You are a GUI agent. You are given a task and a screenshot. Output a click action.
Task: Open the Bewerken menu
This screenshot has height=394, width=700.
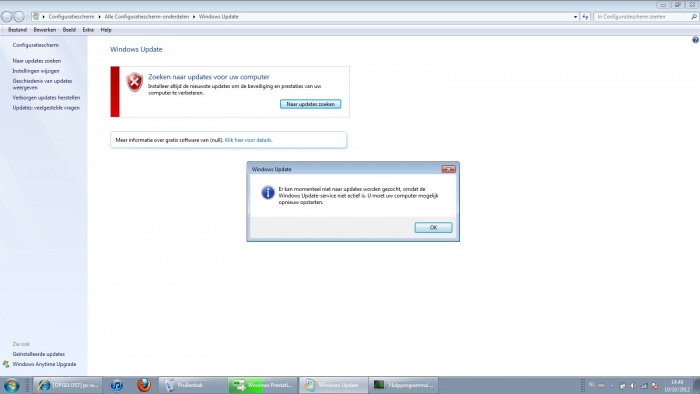pyautogui.click(x=45, y=30)
